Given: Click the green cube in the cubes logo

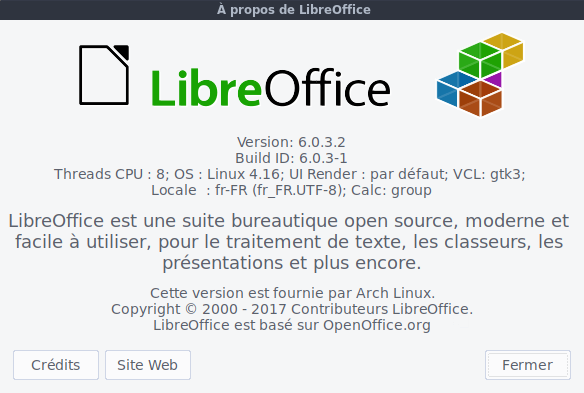Looking at the screenshot, I should (x=480, y=60).
